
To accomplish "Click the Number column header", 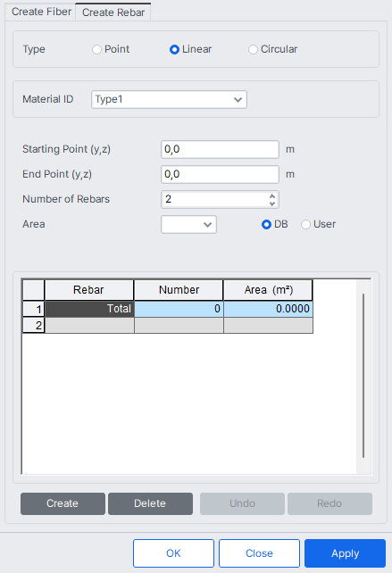I will (179, 290).
